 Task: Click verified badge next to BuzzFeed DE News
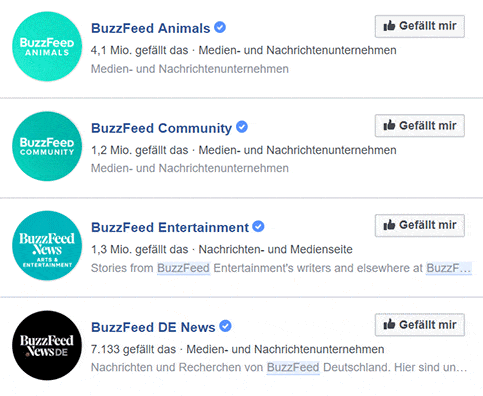[x=225, y=326]
